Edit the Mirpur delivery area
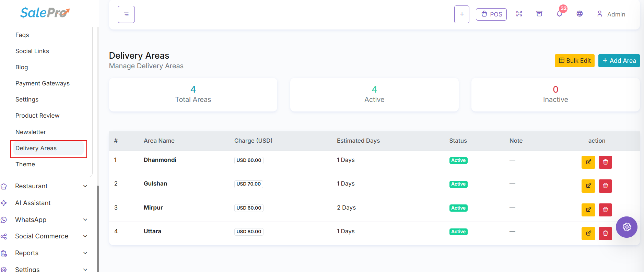Image resolution: width=644 pixels, height=272 pixels. (x=588, y=210)
